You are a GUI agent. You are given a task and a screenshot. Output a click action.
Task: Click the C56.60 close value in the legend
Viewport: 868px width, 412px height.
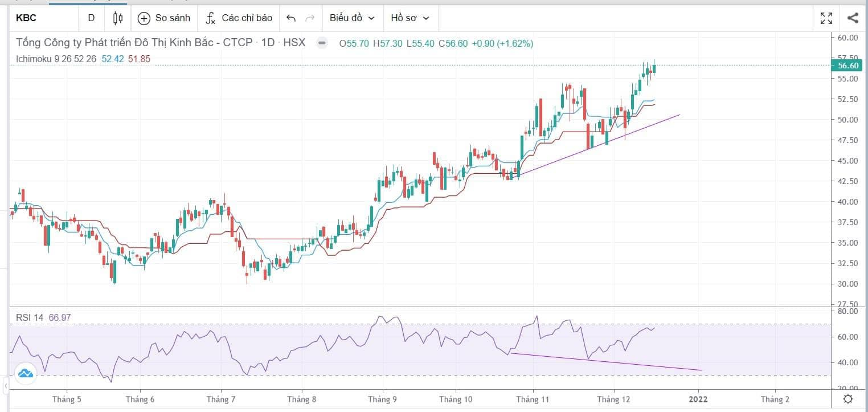[453, 43]
